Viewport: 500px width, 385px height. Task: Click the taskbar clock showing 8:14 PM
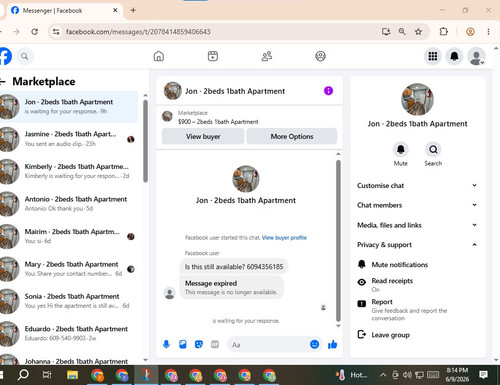coord(457,375)
